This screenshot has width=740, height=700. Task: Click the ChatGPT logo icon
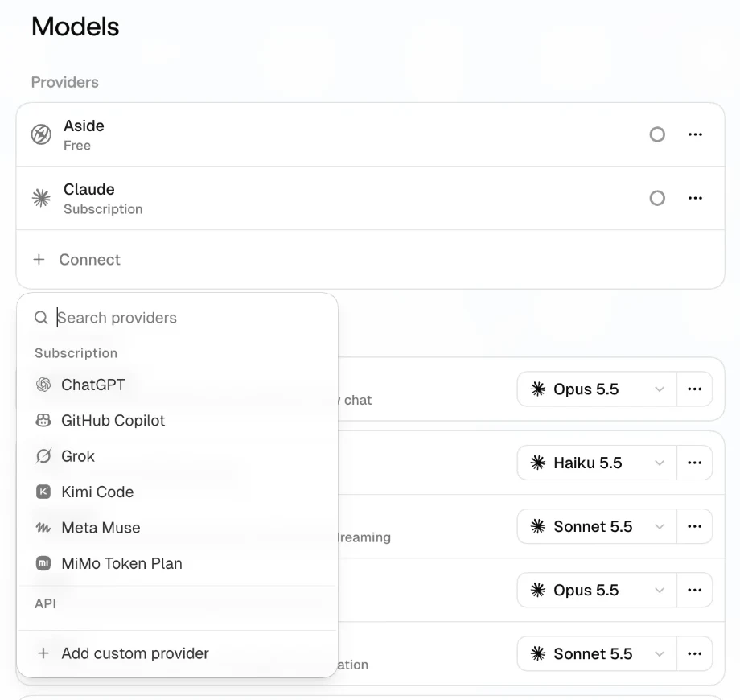43,385
